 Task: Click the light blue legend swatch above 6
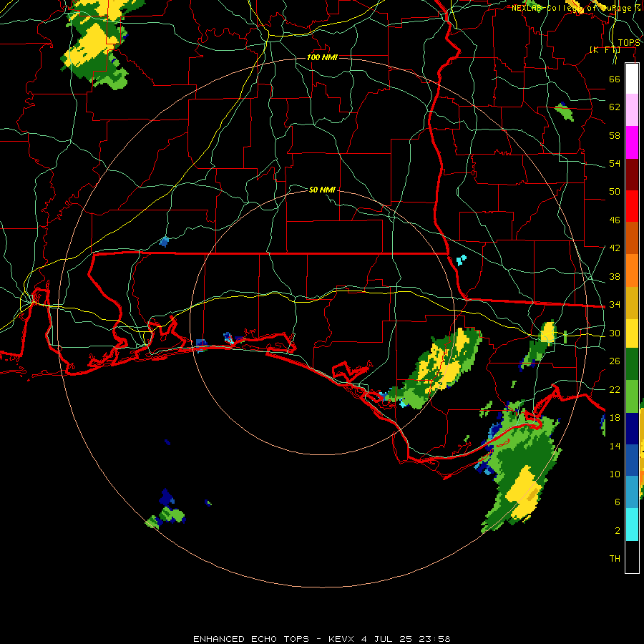pos(632,492)
